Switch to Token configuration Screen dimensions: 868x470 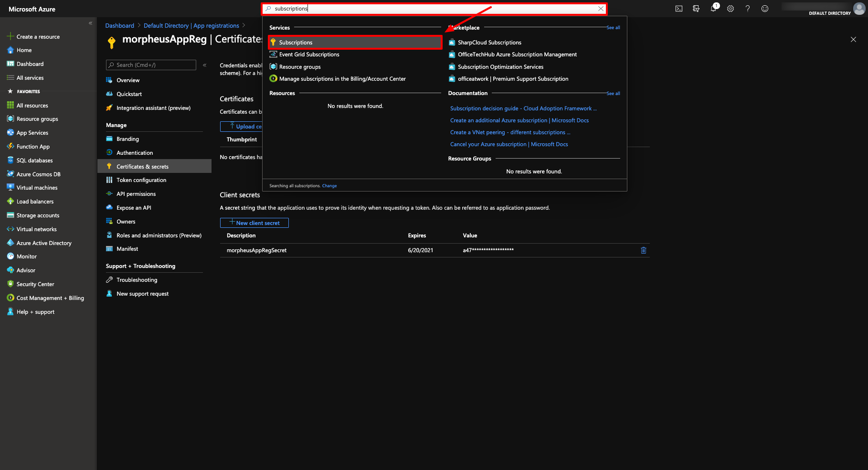click(140, 180)
